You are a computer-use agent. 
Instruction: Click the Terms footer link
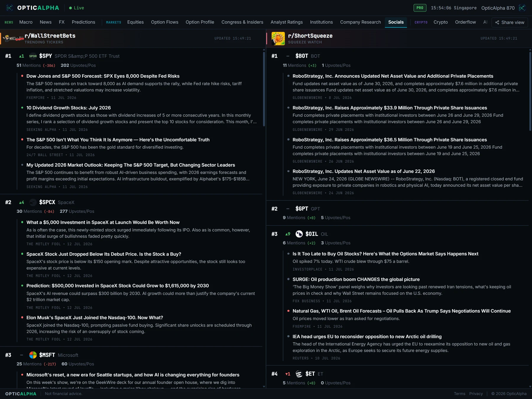pos(460,394)
